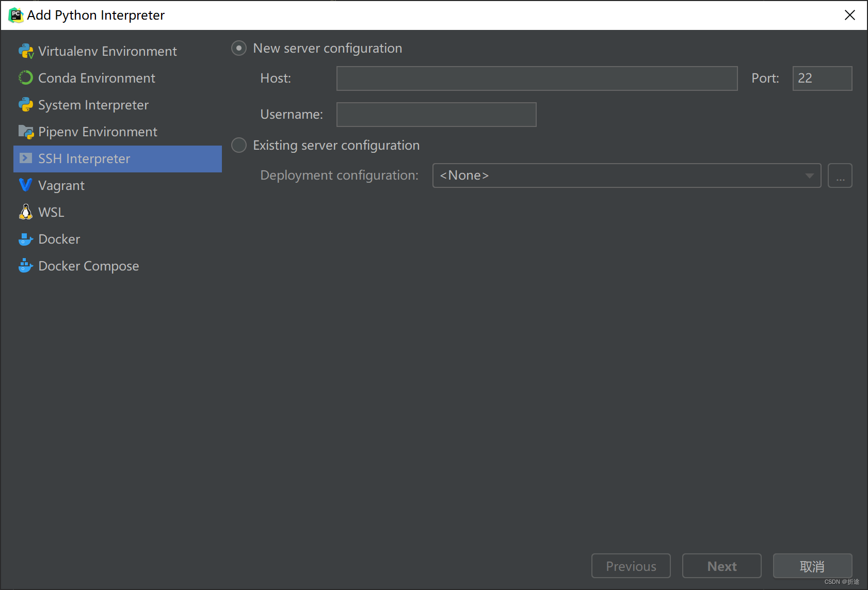This screenshot has width=868, height=590.
Task: Click the SSH Interpreter terminal icon
Action: tap(26, 158)
